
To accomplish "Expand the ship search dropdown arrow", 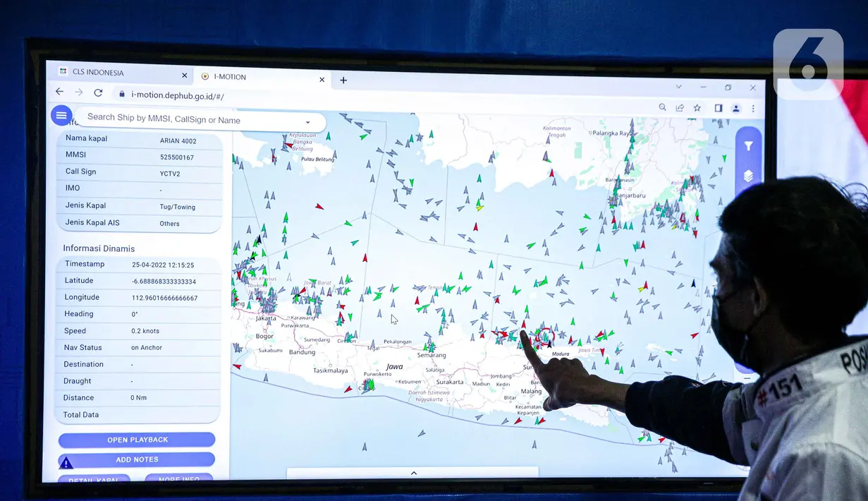I will pos(307,122).
